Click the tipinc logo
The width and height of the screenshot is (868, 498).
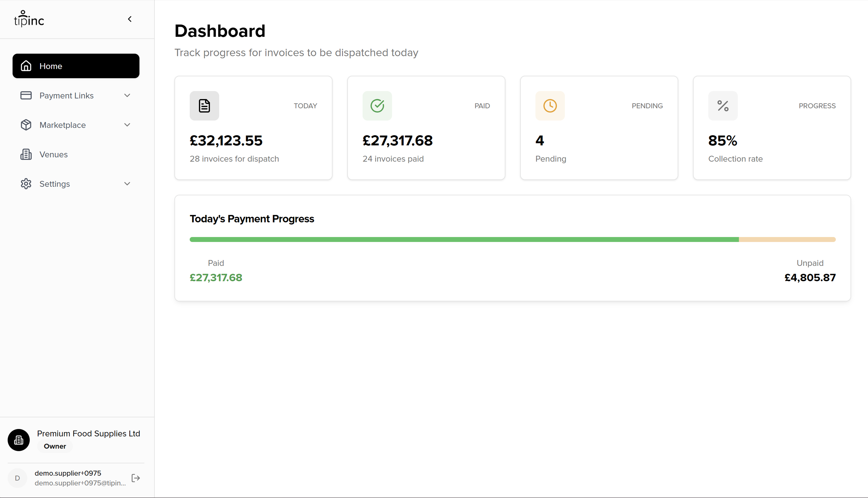(29, 19)
